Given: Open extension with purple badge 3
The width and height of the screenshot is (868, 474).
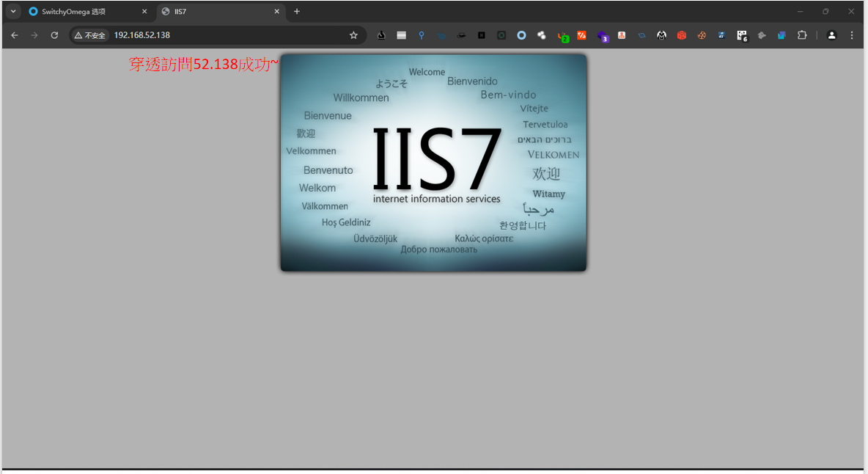Looking at the screenshot, I should point(603,37).
